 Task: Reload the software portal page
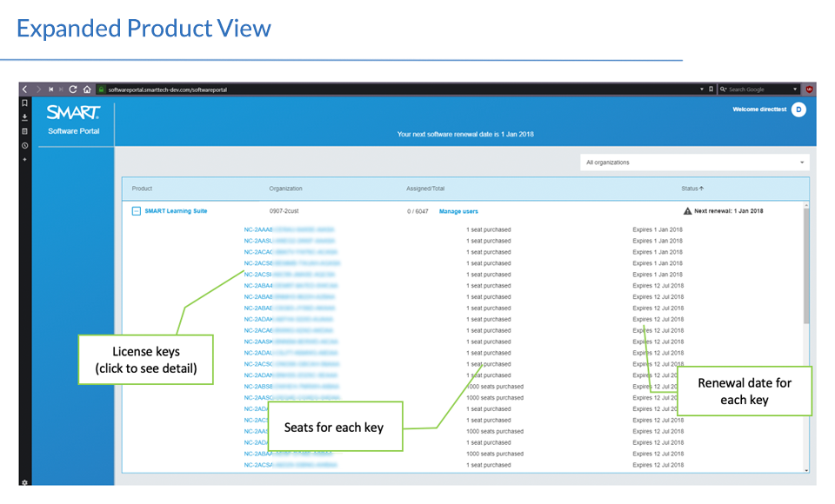pos(73,89)
